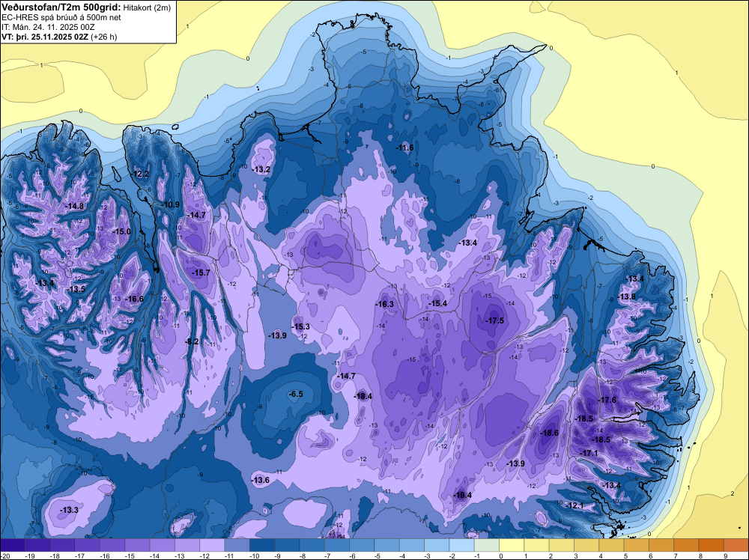Click the -13.2 temperature label

pos(261,169)
